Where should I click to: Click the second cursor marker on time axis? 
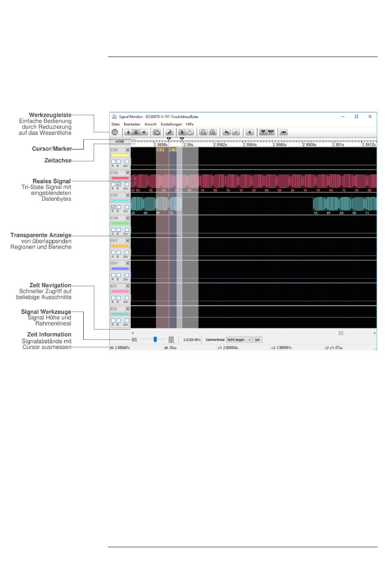coord(182,138)
